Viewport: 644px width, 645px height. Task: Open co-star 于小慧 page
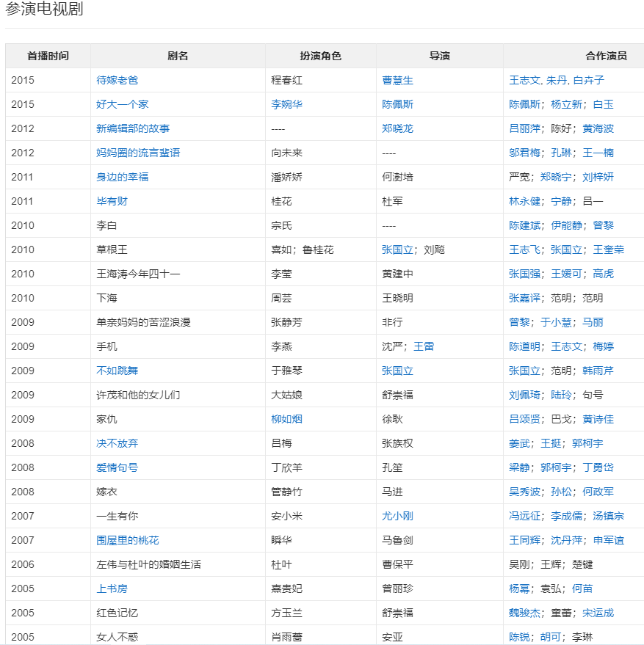coord(556,323)
